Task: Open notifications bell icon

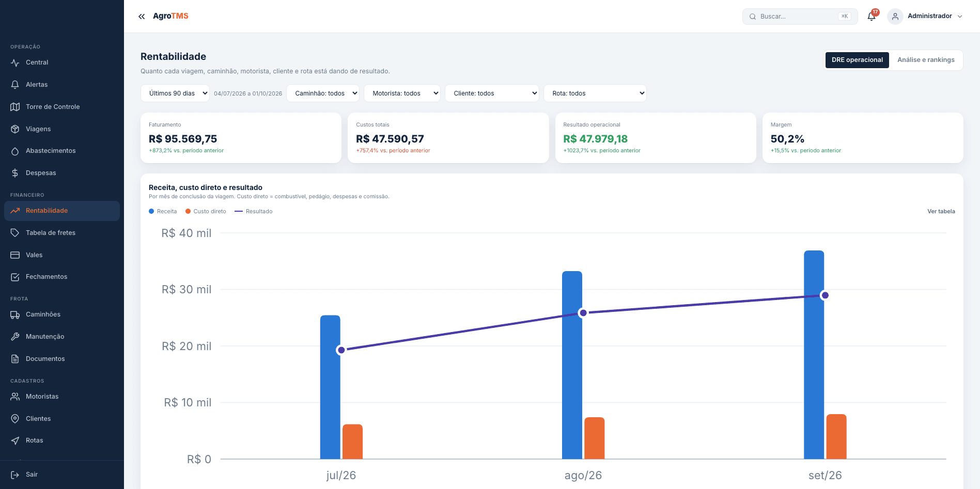Action: click(x=872, y=17)
